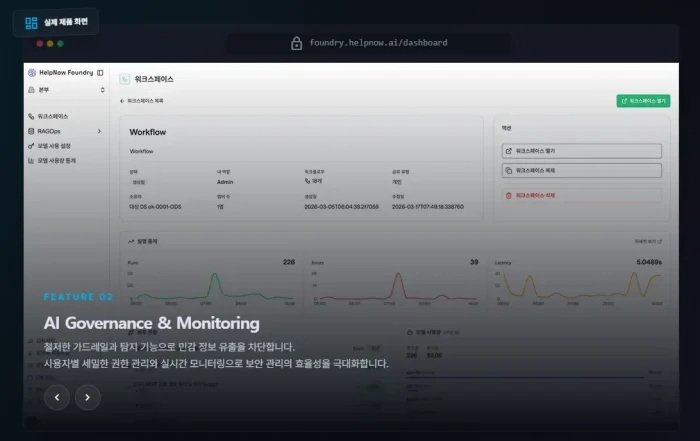Click the status badge under Workflow
The height and width of the screenshot is (441, 700).
tap(138, 182)
